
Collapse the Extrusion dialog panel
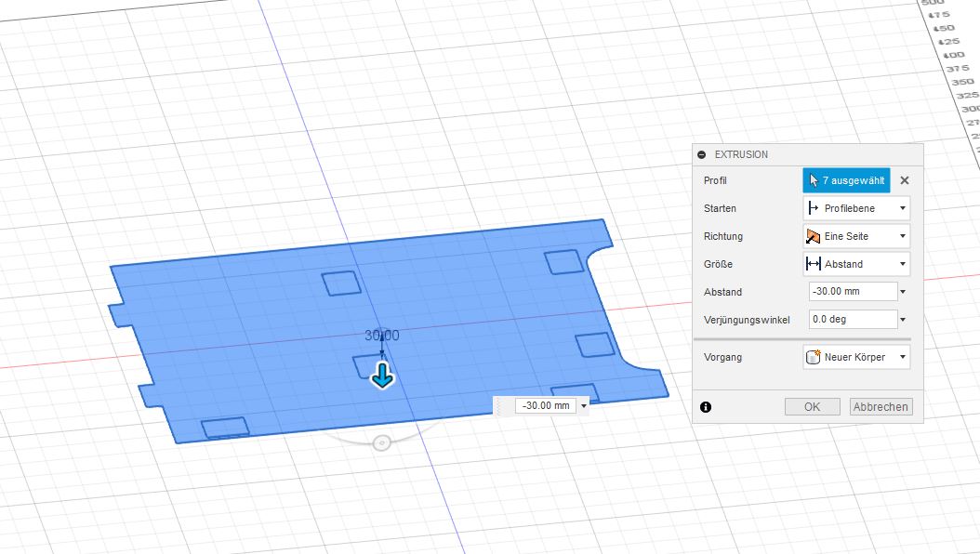point(702,154)
